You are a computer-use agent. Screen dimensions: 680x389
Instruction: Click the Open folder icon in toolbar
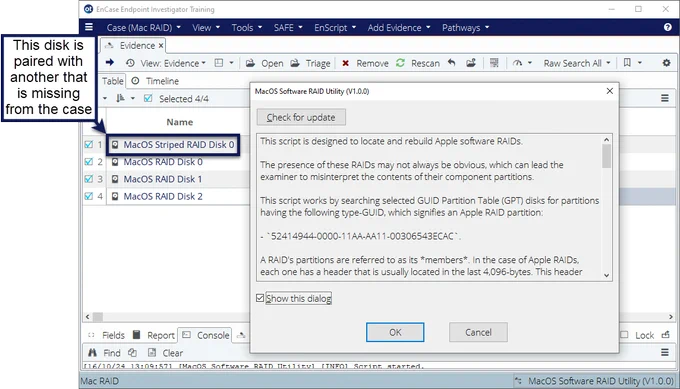(250, 63)
